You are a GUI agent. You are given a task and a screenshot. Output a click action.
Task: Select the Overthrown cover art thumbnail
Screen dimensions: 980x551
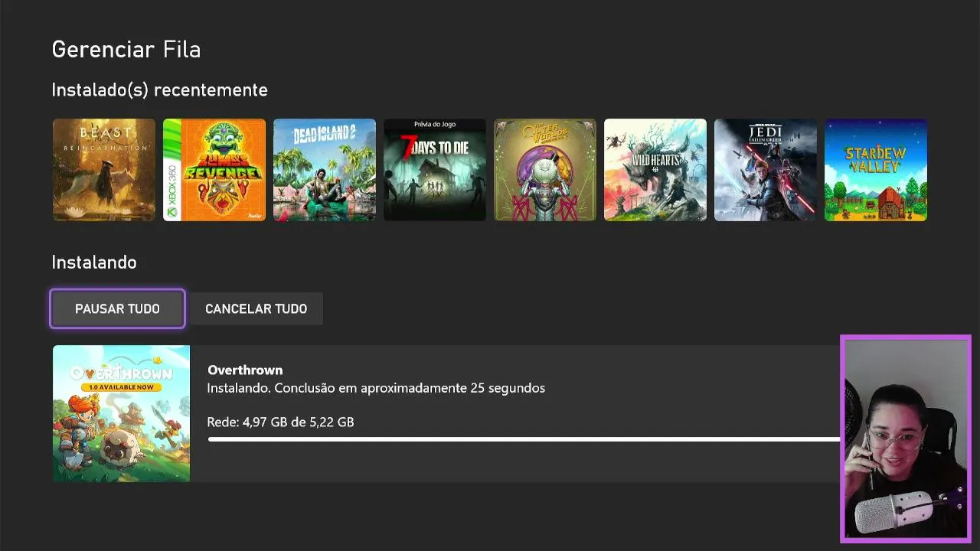coord(121,413)
